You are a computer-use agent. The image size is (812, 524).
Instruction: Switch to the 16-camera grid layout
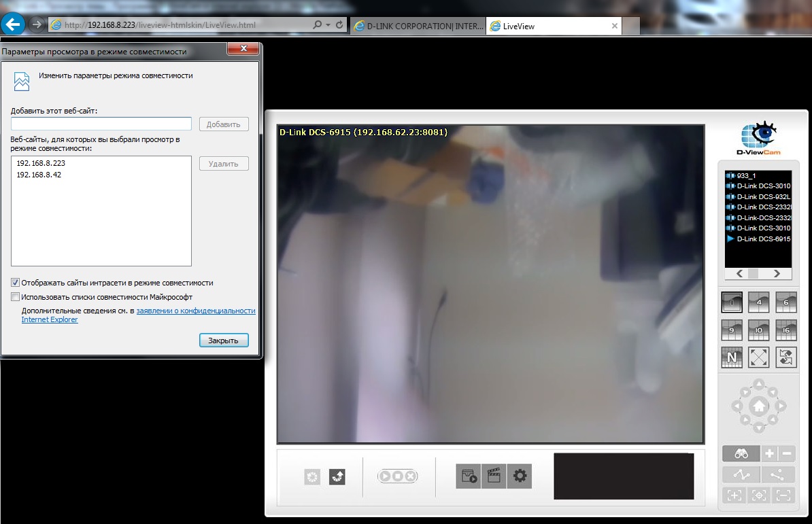tap(785, 330)
